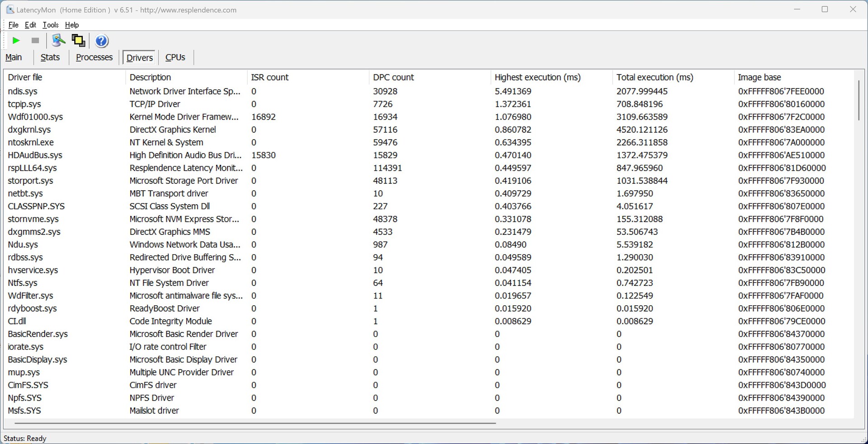This screenshot has width=868, height=444.
Task: Open the Edit menu
Action: tap(30, 25)
